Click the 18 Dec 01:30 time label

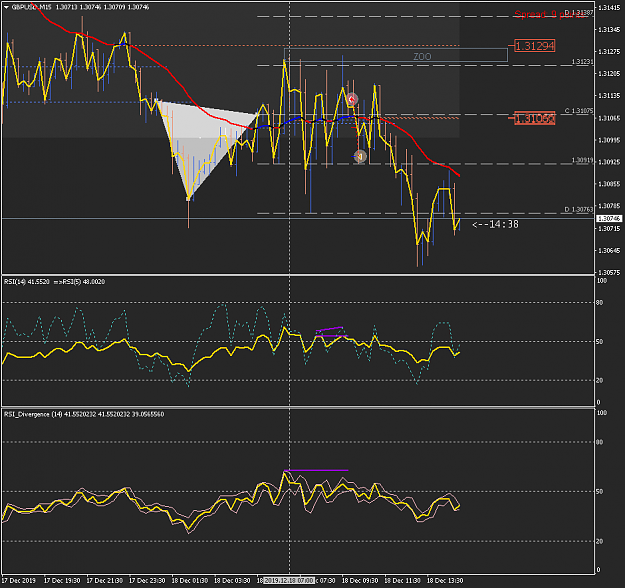click(x=190, y=580)
